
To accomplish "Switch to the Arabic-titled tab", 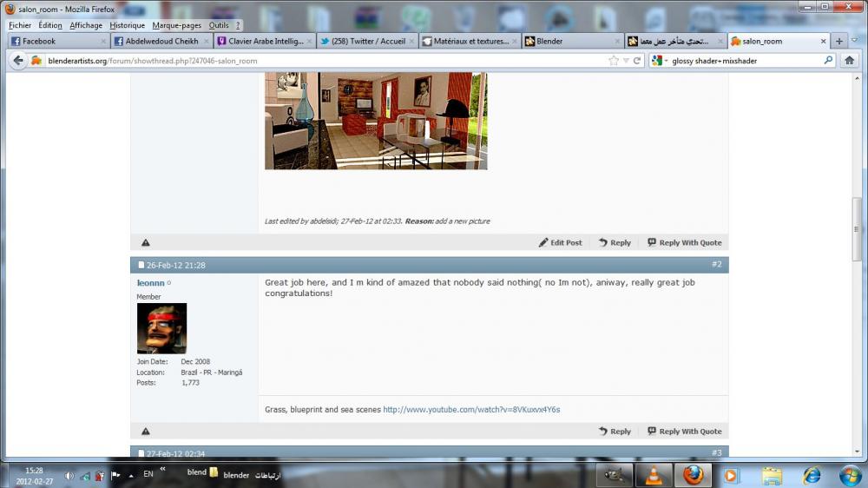I will click(x=674, y=41).
